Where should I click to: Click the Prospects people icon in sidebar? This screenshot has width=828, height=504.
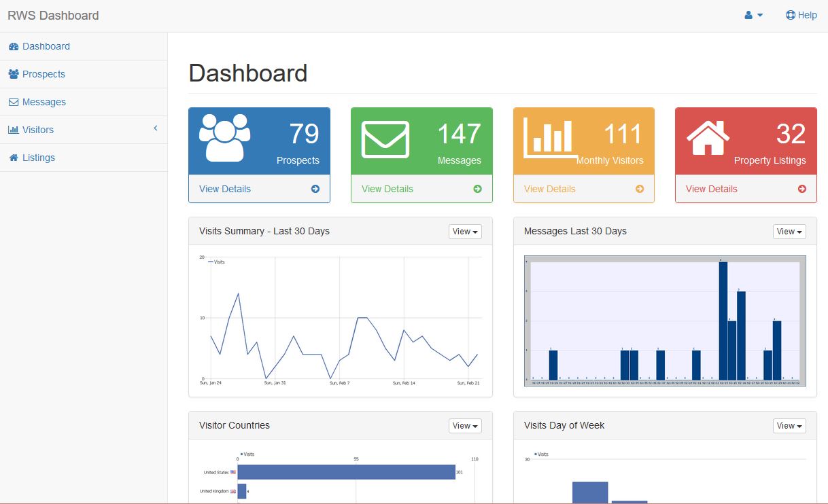(x=14, y=74)
